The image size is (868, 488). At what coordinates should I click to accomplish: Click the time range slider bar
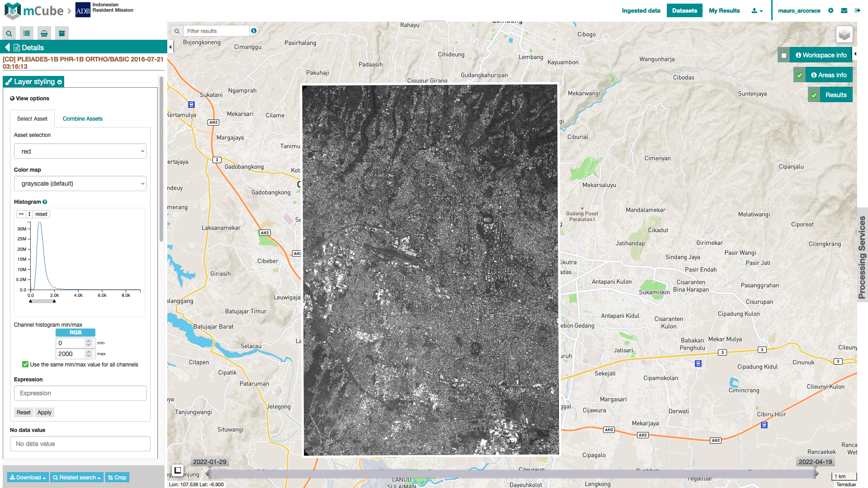click(x=511, y=474)
